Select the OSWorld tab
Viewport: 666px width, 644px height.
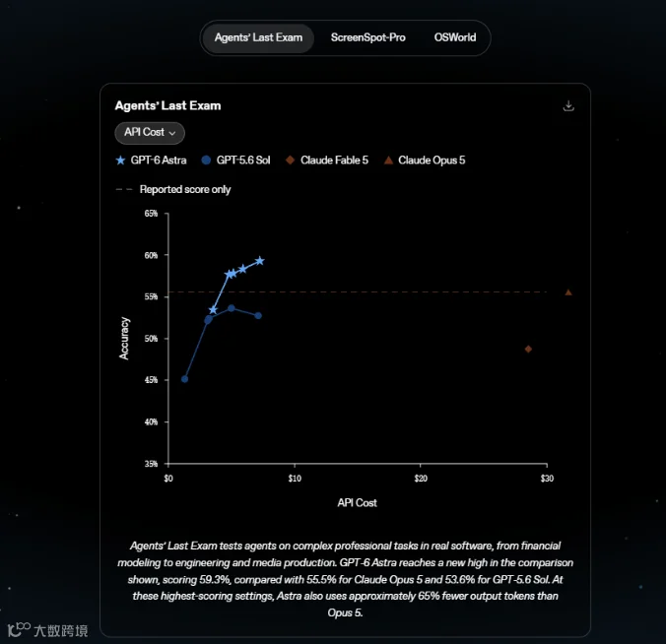click(x=455, y=37)
